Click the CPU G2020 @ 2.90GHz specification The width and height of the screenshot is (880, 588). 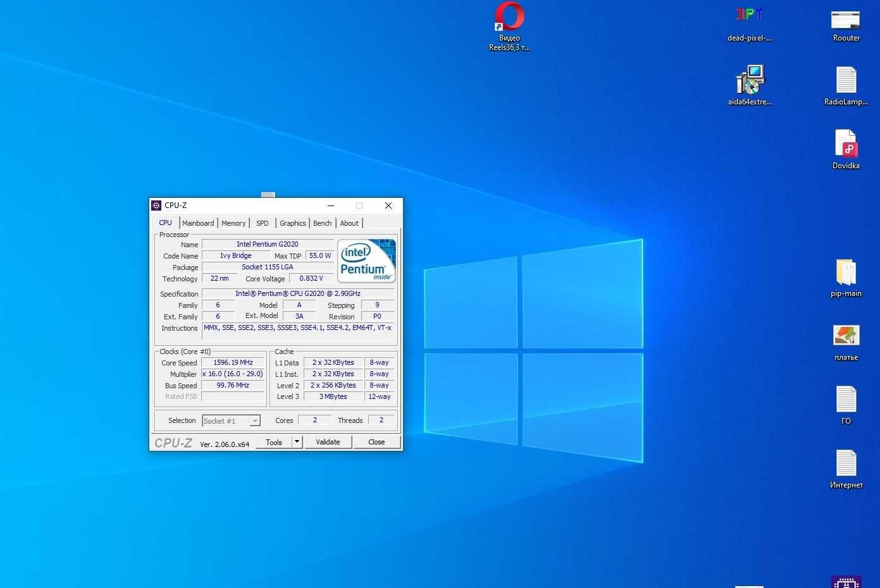point(298,293)
